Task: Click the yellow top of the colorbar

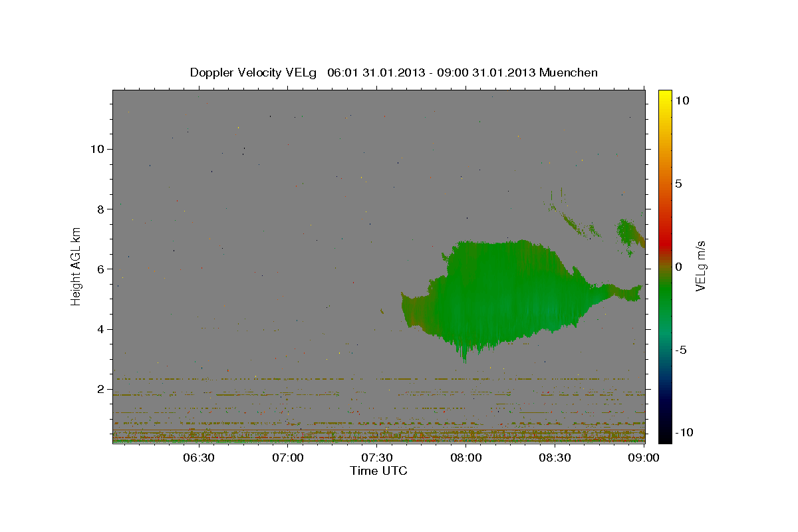Action: (x=665, y=98)
